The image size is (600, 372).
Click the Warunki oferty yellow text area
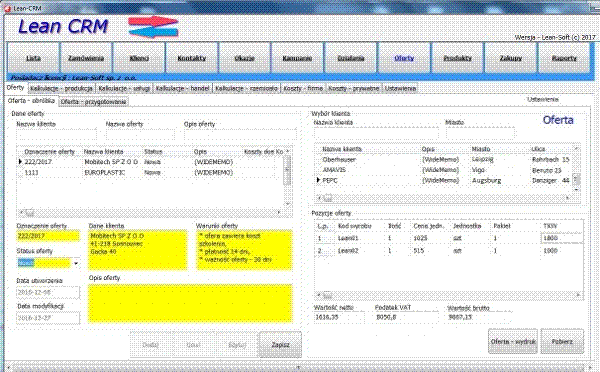tap(244, 250)
